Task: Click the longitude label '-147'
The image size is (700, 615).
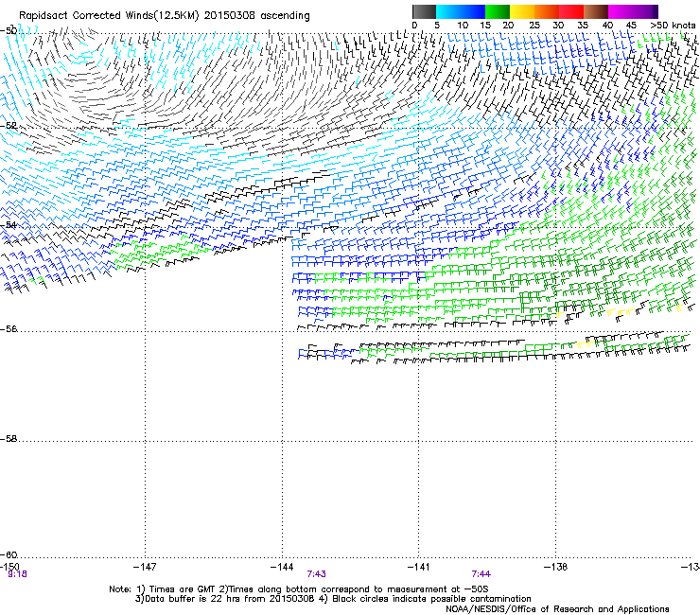Action: [x=145, y=567]
